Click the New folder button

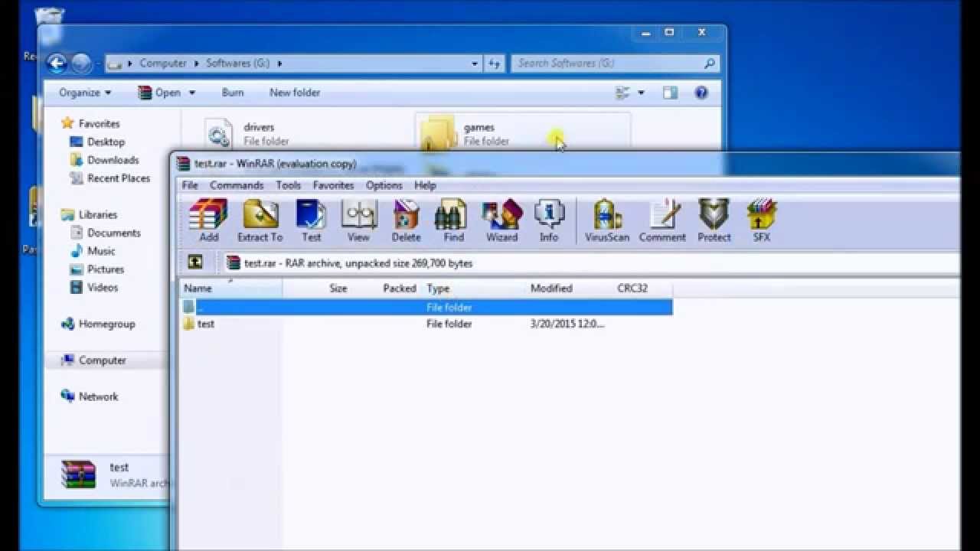295,93
